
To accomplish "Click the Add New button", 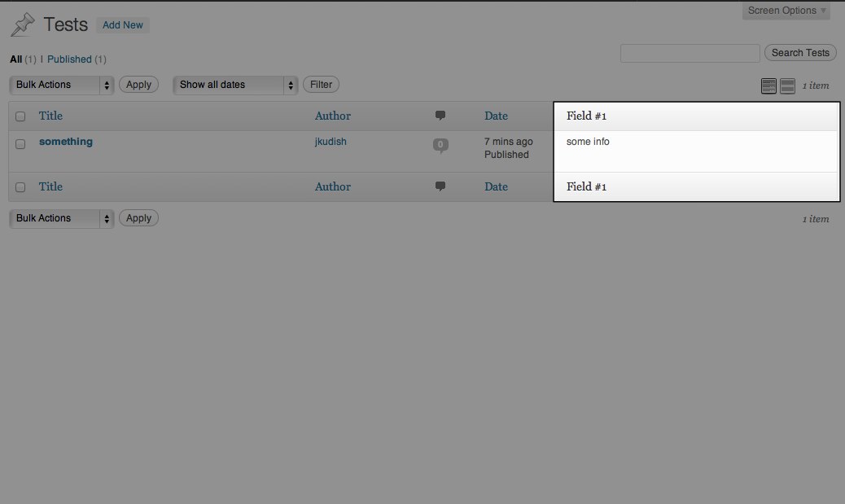I will coord(123,25).
